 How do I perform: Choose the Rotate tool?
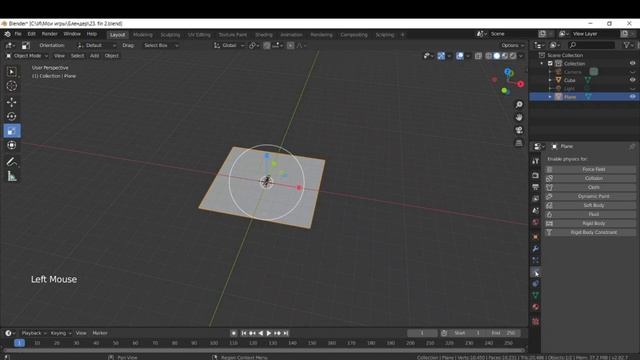tap(12, 116)
